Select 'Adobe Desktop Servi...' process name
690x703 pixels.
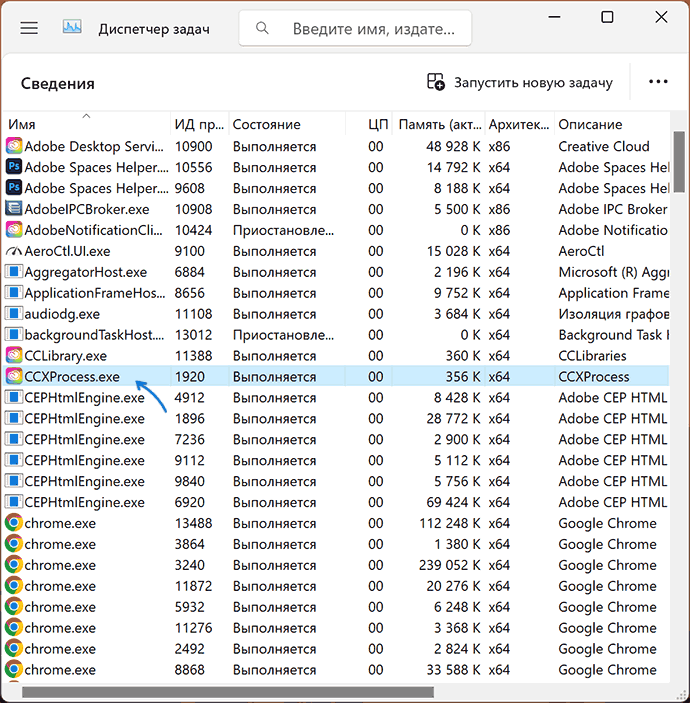coord(94,146)
